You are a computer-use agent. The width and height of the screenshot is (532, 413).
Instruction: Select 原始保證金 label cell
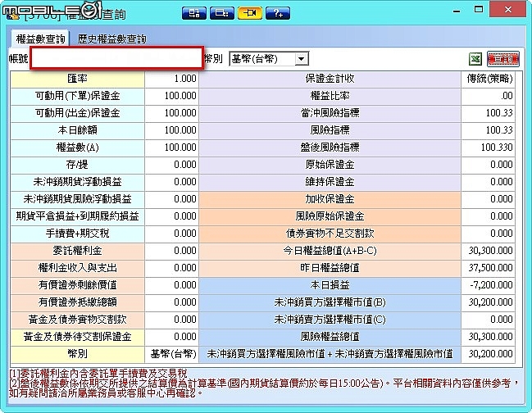click(x=330, y=166)
